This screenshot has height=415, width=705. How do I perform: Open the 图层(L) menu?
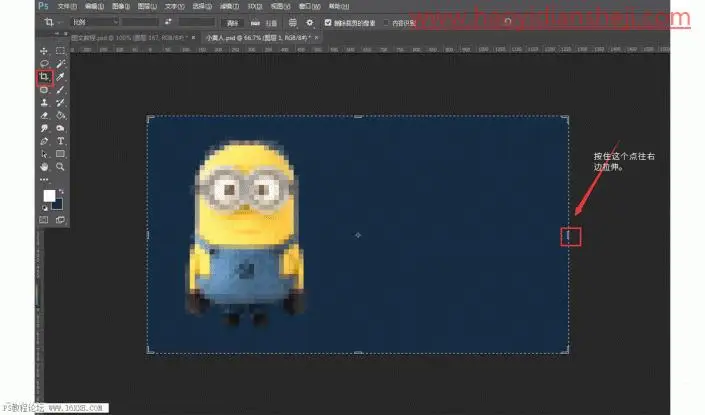pyautogui.click(x=147, y=6)
